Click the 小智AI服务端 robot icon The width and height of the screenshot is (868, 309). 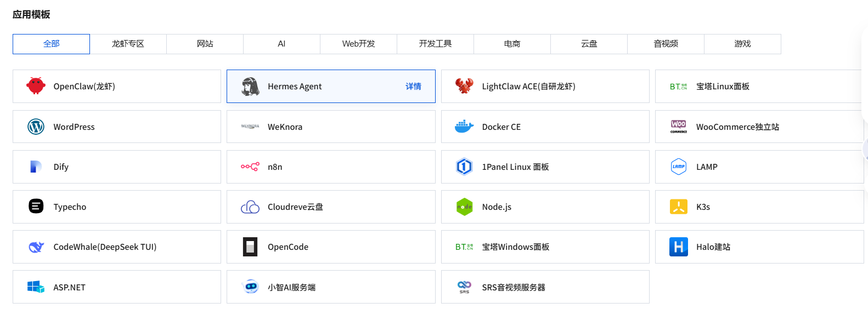(x=250, y=287)
